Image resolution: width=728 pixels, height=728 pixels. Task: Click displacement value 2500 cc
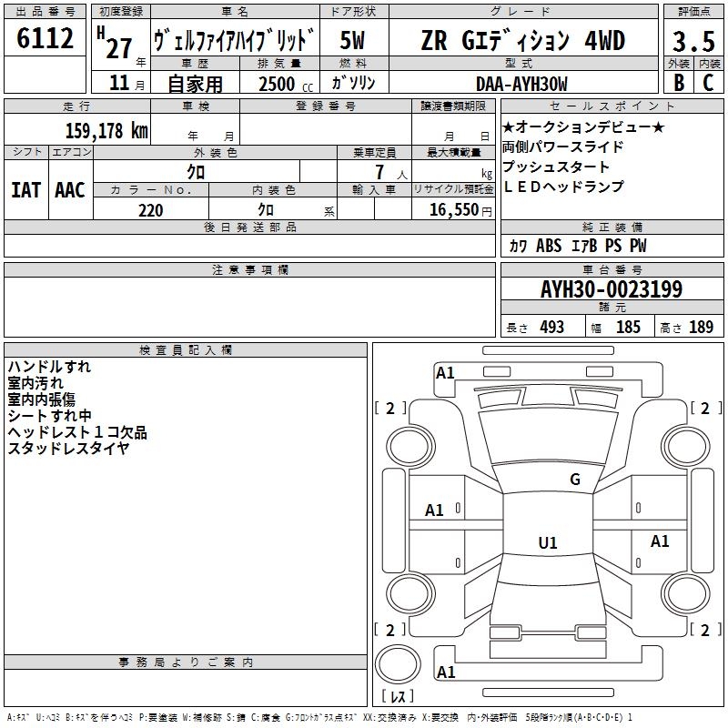click(x=286, y=85)
